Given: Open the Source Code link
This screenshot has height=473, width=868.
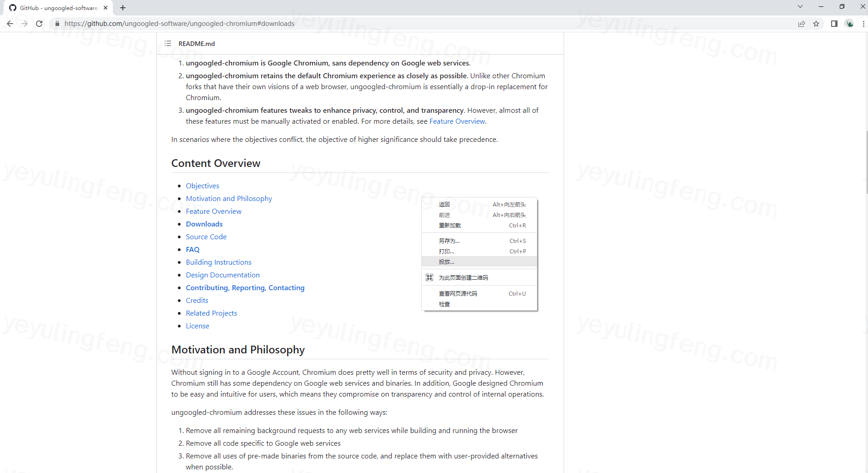Looking at the screenshot, I should (206, 236).
